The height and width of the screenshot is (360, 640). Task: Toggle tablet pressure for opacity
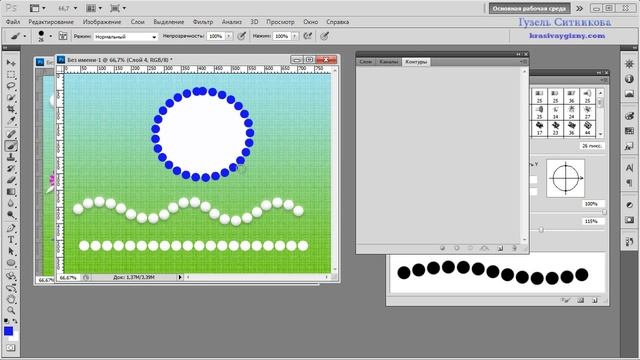coord(242,36)
